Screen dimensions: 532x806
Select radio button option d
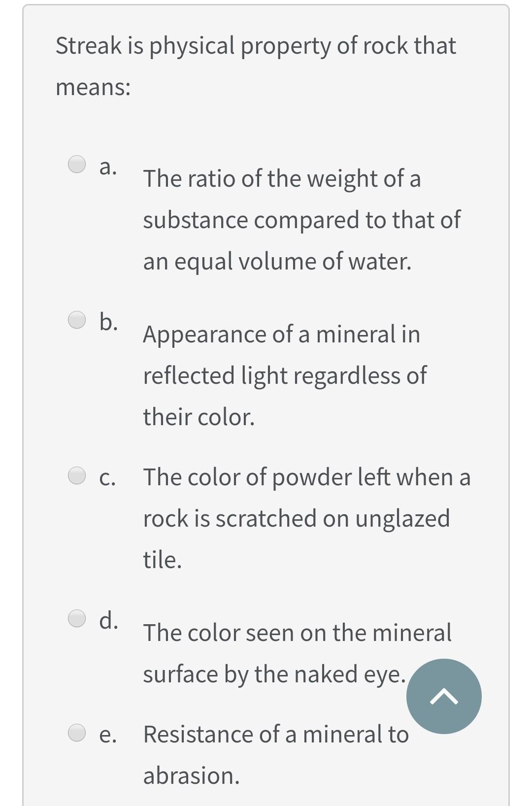76,619
